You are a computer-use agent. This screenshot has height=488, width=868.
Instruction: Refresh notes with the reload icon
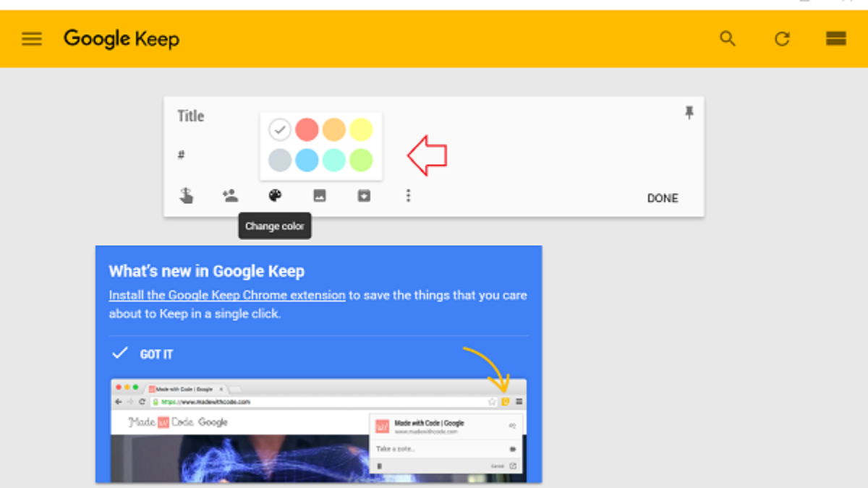tap(782, 39)
